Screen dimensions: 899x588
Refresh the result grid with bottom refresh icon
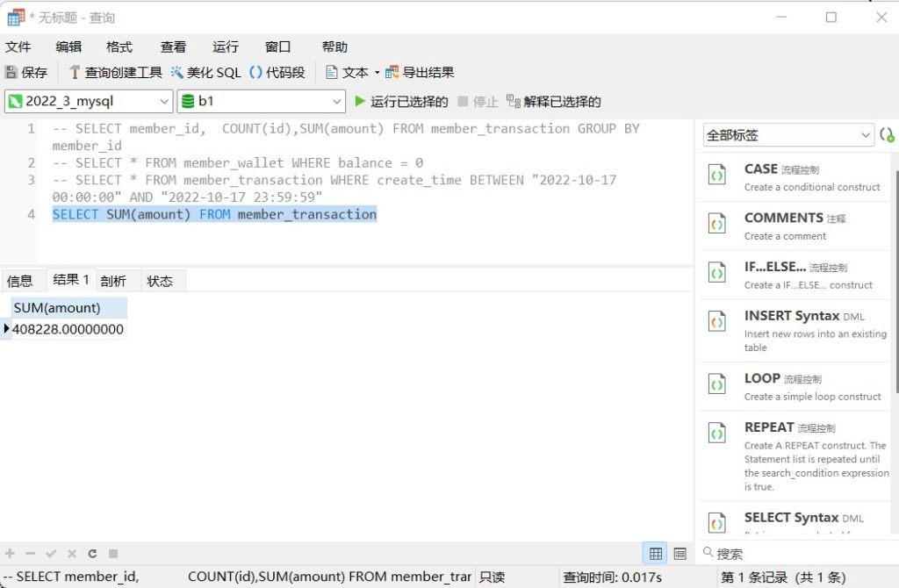tap(92, 554)
